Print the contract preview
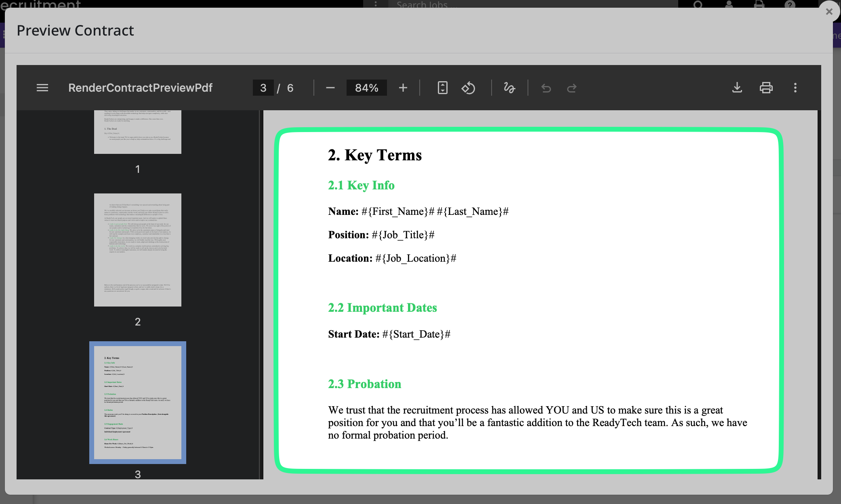841x504 pixels. (x=766, y=88)
